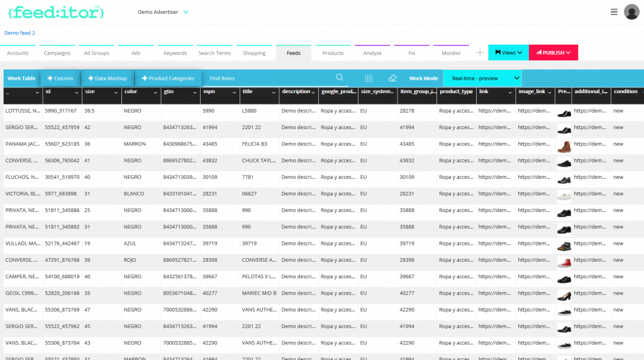Image resolution: width=644 pixels, height=360 pixels.
Task: Click the Find Items search field
Action: pyautogui.click(x=264, y=78)
